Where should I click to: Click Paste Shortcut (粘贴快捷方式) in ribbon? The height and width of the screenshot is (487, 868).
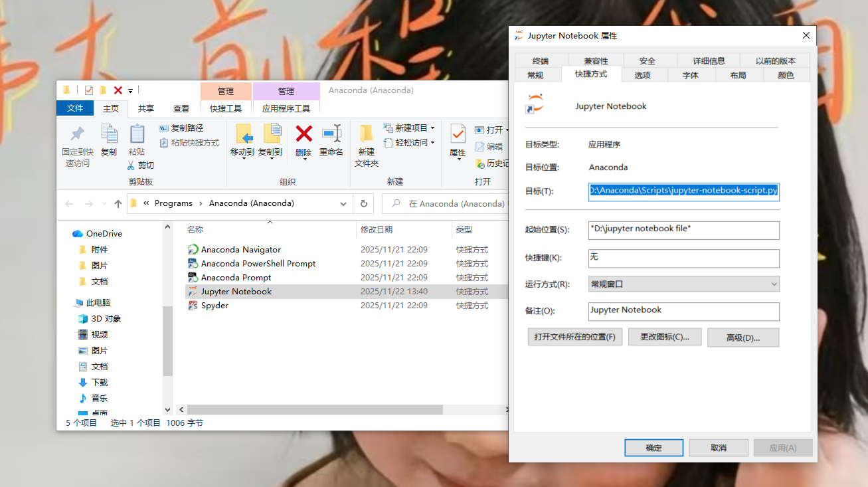point(189,142)
